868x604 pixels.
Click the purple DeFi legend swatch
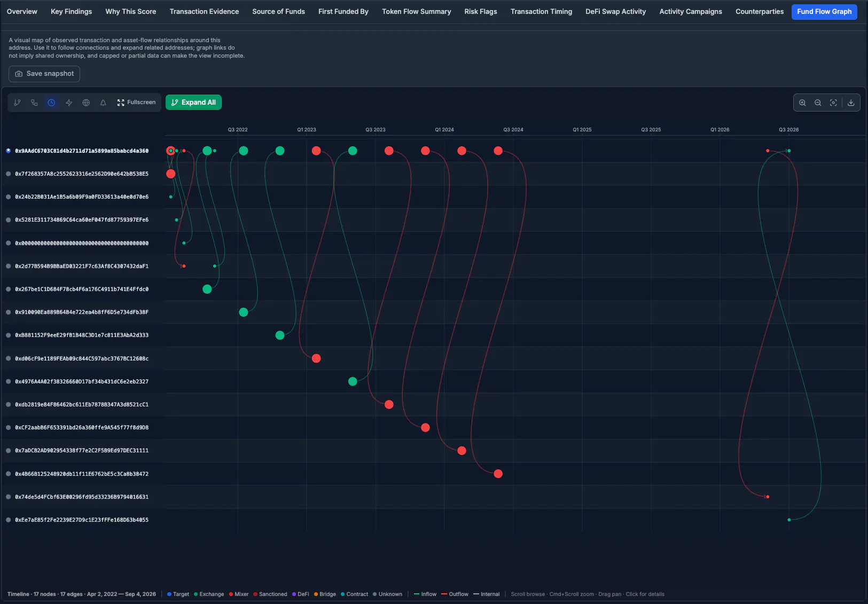click(294, 594)
